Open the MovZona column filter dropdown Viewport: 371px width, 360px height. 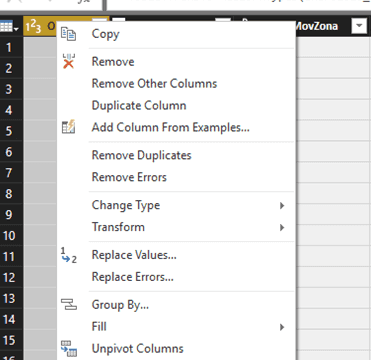click(x=359, y=26)
